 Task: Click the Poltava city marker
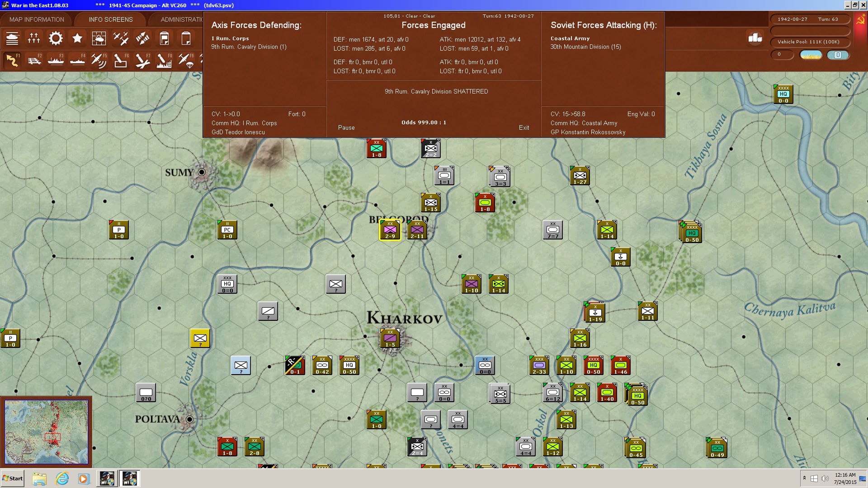pos(190,419)
